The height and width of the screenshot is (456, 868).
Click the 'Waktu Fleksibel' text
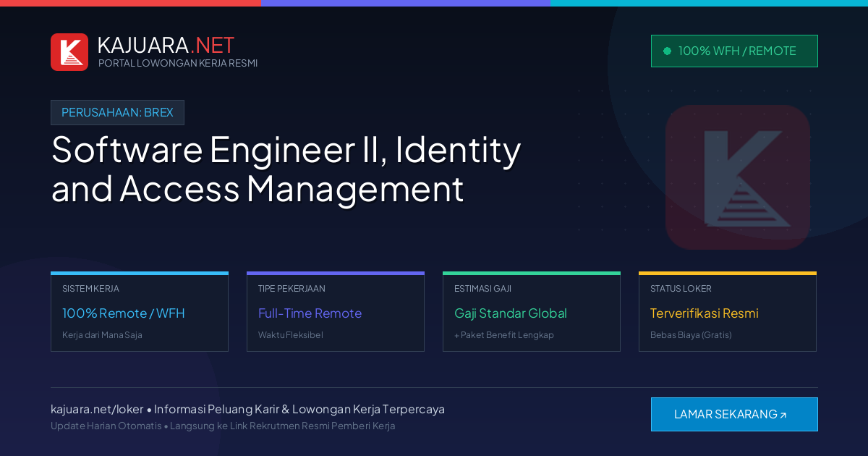tap(291, 335)
